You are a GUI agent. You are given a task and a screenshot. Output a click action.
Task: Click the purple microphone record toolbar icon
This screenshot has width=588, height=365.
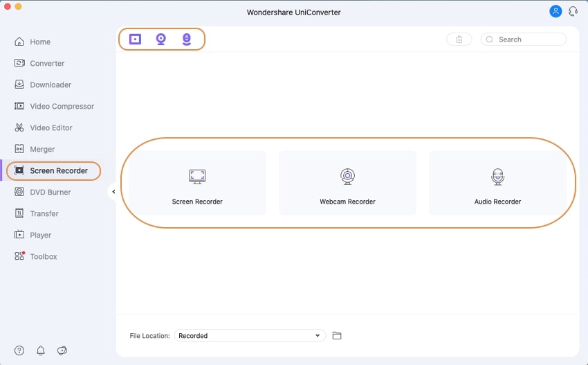tap(186, 39)
